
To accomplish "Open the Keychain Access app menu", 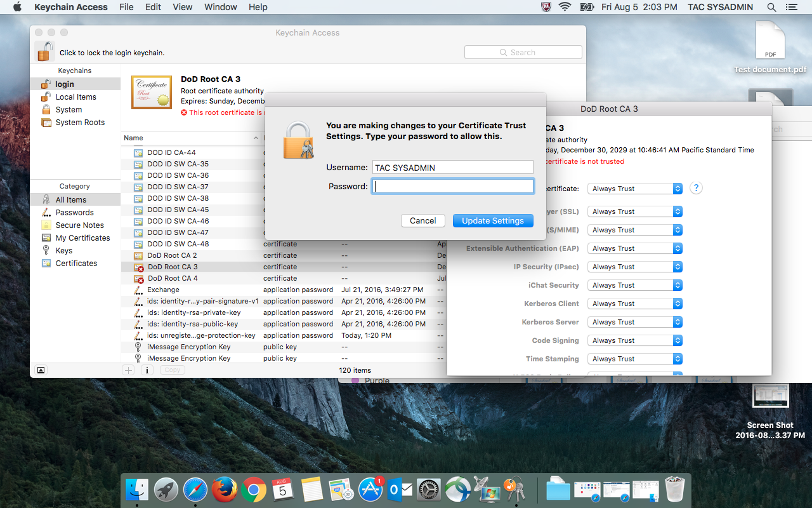I will [71, 7].
